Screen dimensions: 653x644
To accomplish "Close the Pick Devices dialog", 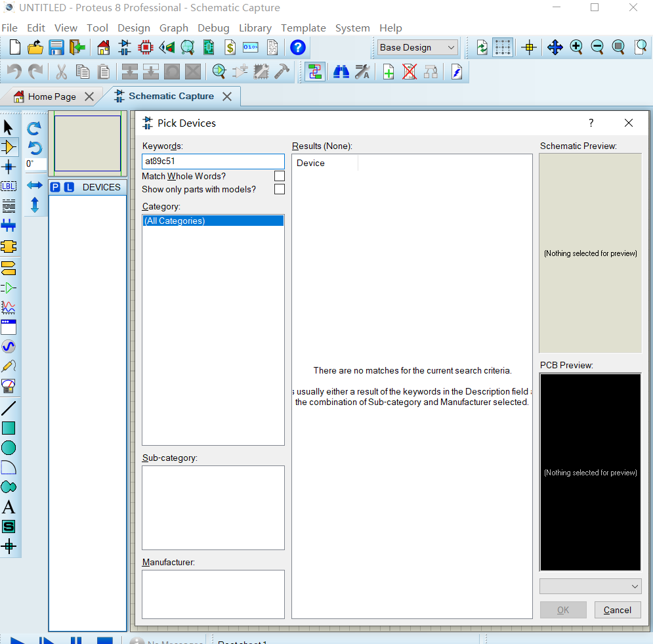I will (x=629, y=123).
